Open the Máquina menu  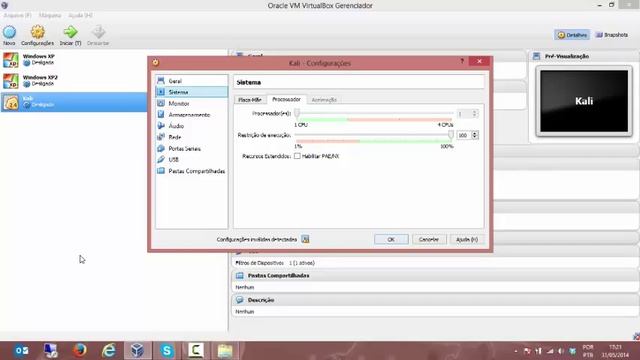pos(50,15)
